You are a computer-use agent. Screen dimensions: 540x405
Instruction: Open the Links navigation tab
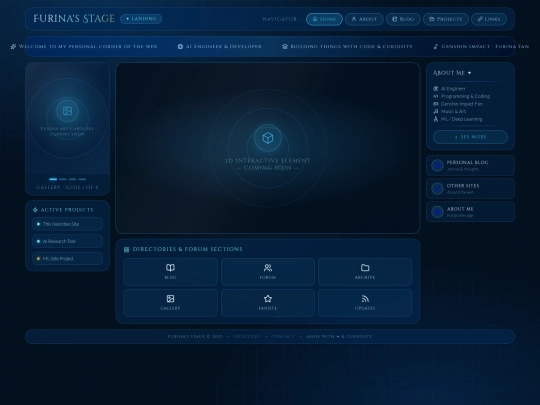pyautogui.click(x=489, y=19)
